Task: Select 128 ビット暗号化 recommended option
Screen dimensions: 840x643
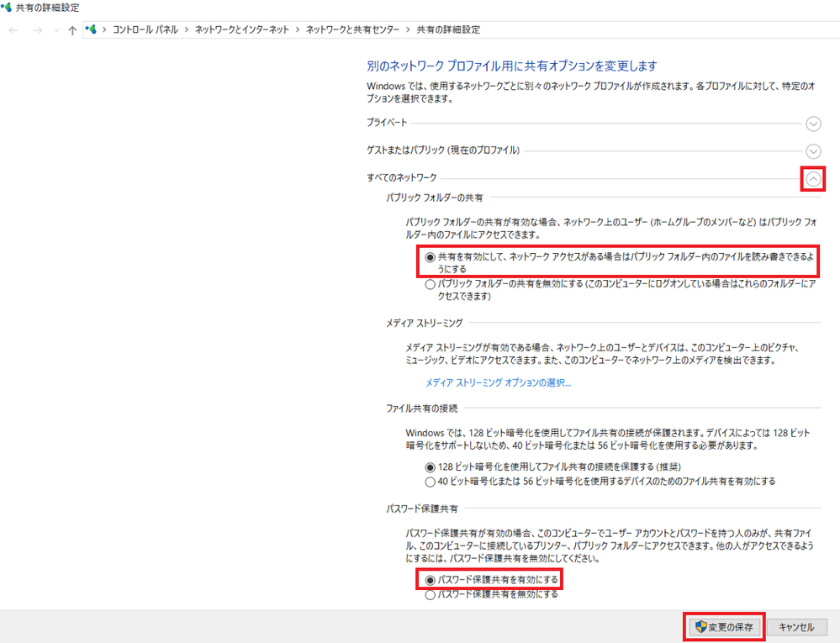Action: [430, 467]
